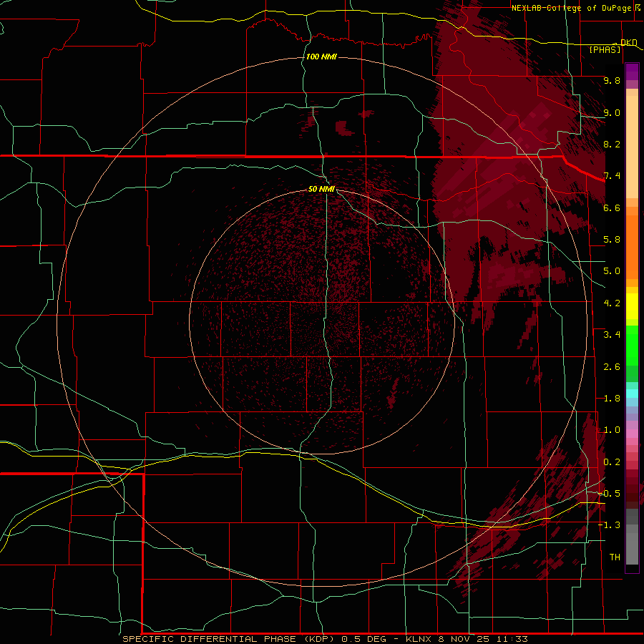Click the 9.0 scale value
The image size is (644, 644).
click(612, 112)
